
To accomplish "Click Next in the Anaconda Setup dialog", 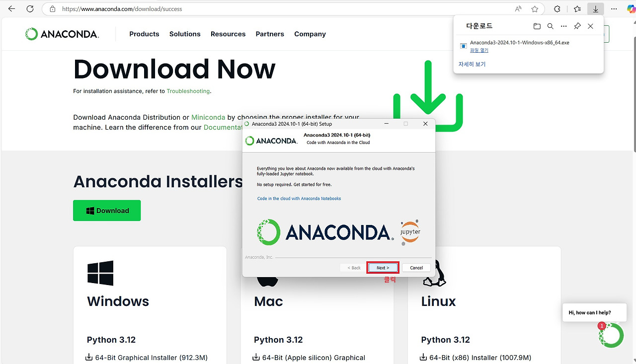I will 383,268.
